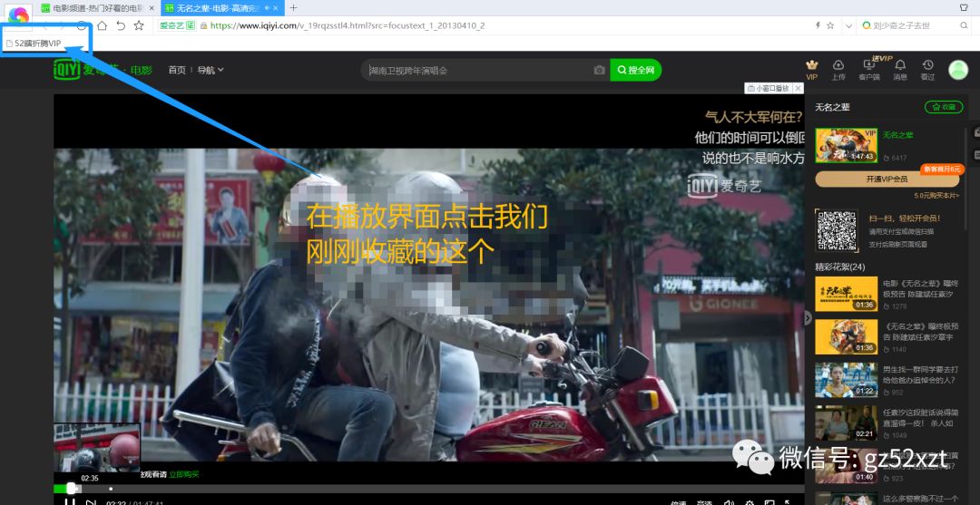Mute the tab via its speaker icon

click(268, 8)
